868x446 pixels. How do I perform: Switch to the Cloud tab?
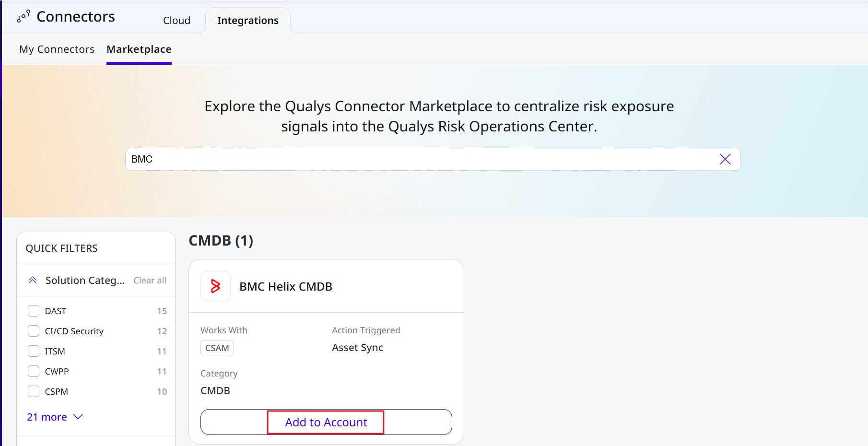pyautogui.click(x=176, y=20)
